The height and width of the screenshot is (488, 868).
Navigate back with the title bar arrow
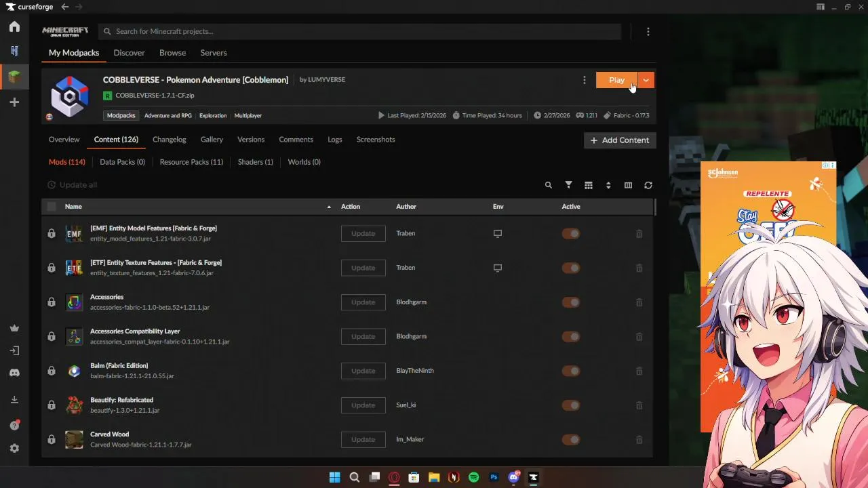pos(65,7)
